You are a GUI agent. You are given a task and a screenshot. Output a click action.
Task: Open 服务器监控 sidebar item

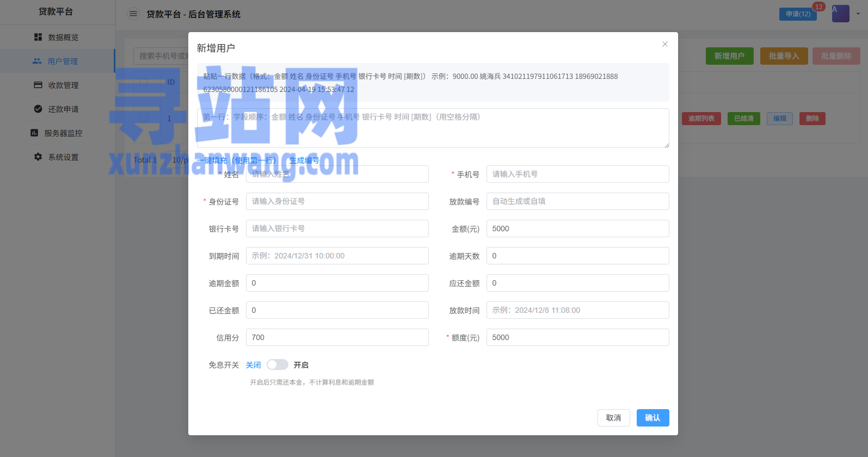57,133
